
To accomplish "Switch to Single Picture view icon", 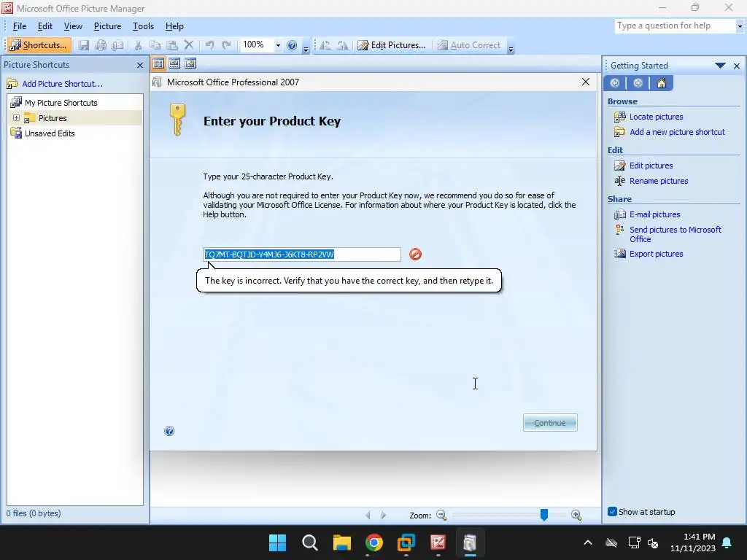I will [190, 63].
